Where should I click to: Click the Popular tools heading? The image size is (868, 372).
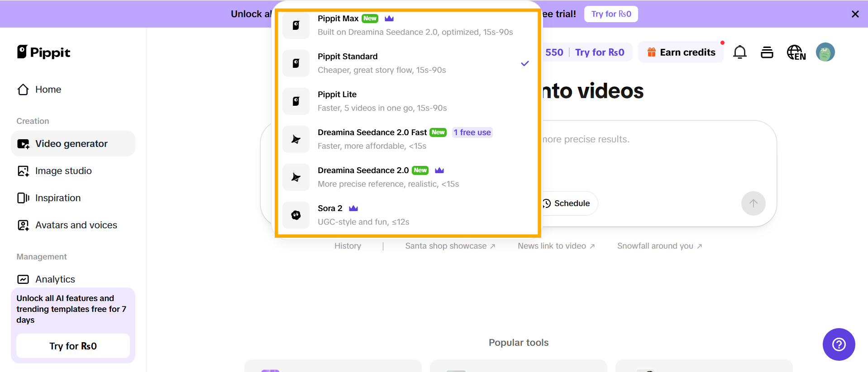[x=519, y=343]
